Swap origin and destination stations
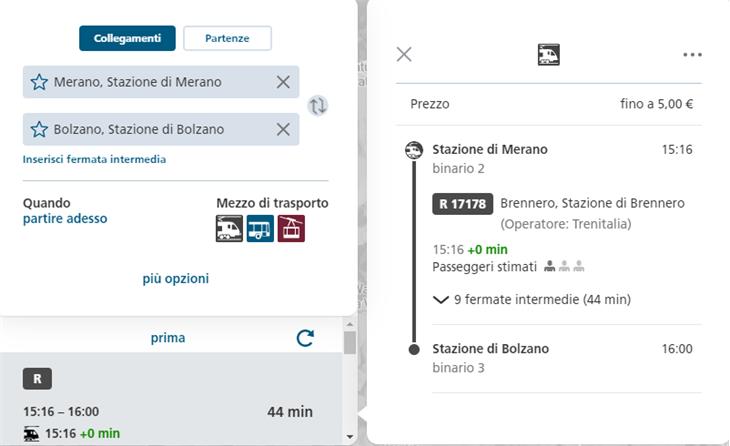Viewport: 730px width, 446px height. [x=318, y=105]
